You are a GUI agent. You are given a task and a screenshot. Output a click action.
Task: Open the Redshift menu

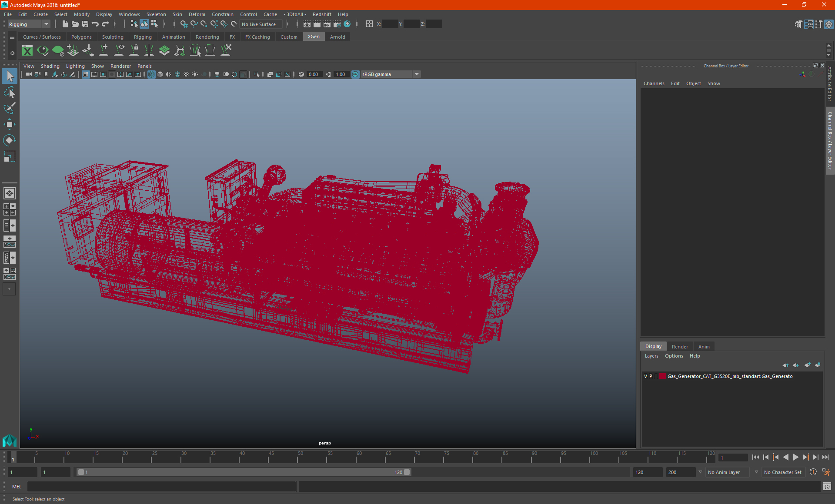322,14
